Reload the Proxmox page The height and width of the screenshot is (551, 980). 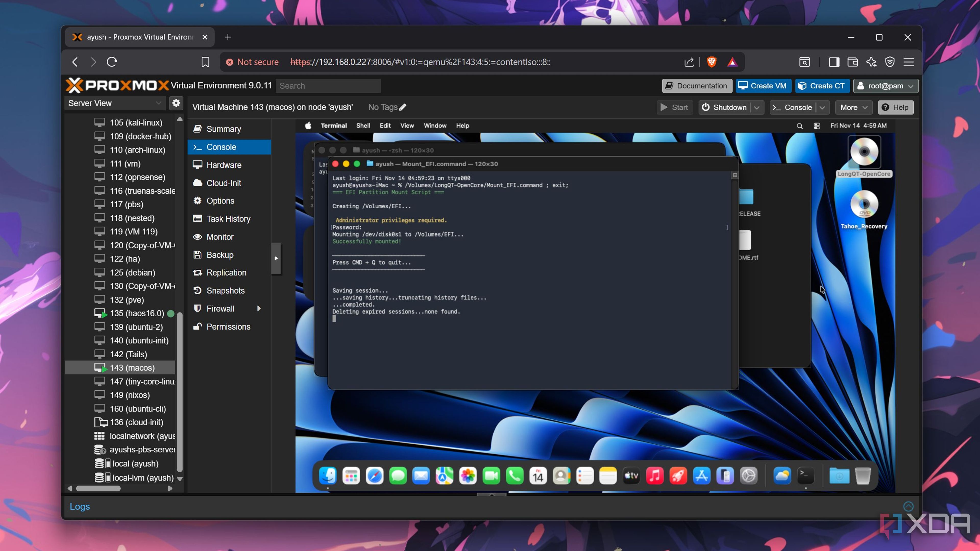tap(112, 62)
